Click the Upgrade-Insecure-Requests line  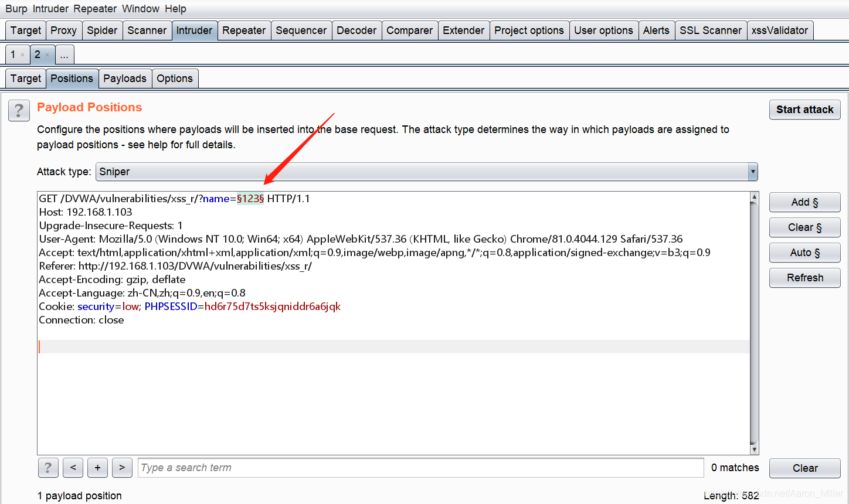point(111,226)
